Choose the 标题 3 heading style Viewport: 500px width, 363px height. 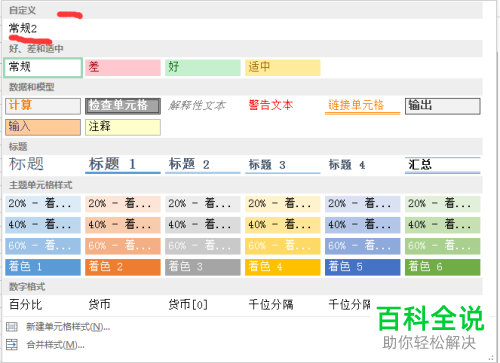pos(283,165)
